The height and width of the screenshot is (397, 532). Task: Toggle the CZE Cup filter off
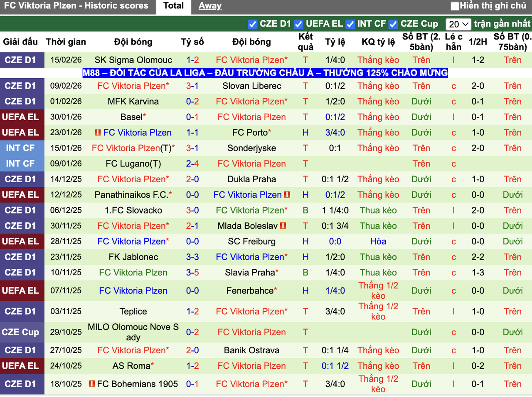[393, 24]
